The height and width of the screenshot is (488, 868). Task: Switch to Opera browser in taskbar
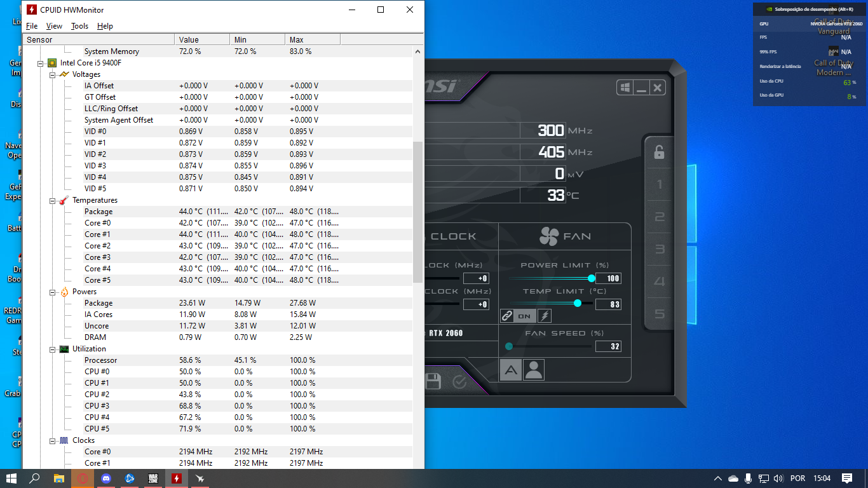point(82,478)
